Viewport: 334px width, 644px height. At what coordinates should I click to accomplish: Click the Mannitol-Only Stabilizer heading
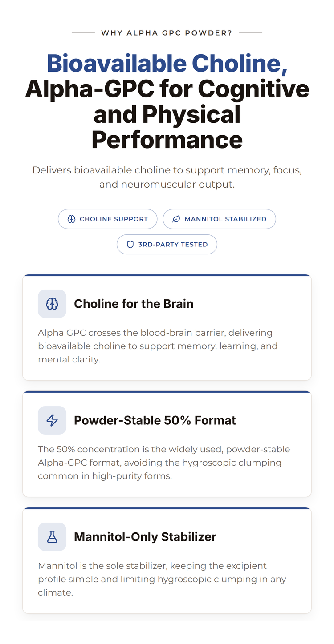[145, 537]
